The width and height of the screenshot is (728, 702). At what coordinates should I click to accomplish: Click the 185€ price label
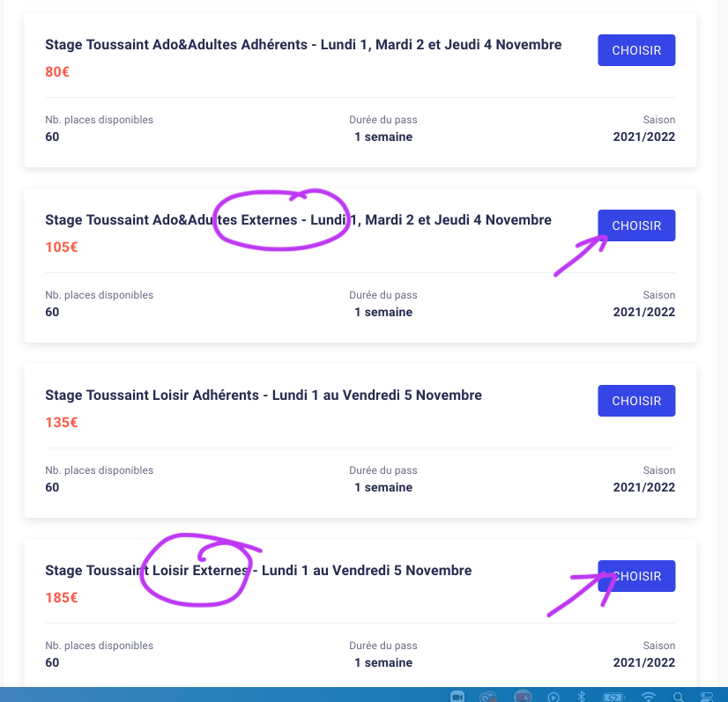pyautogui.click(x=62, y=597)
